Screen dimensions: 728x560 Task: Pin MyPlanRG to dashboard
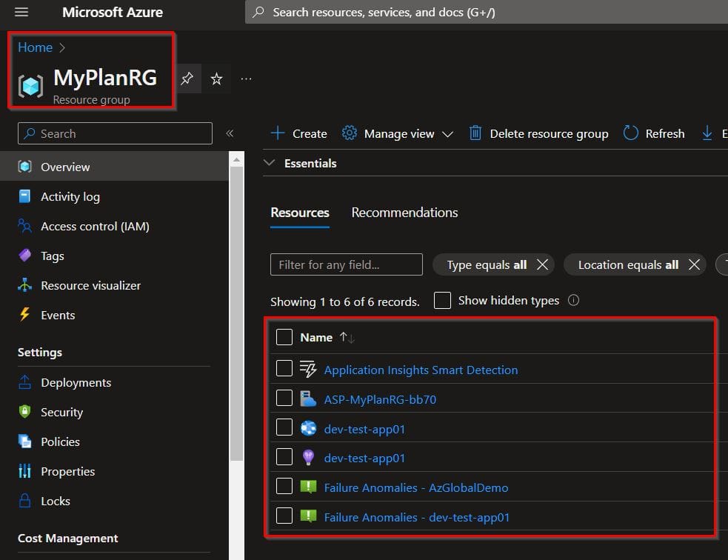click(x=187, y=79)
